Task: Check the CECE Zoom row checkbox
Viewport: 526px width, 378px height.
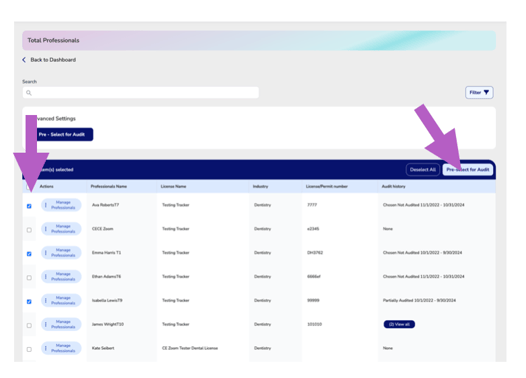Action: coord(29,230)
